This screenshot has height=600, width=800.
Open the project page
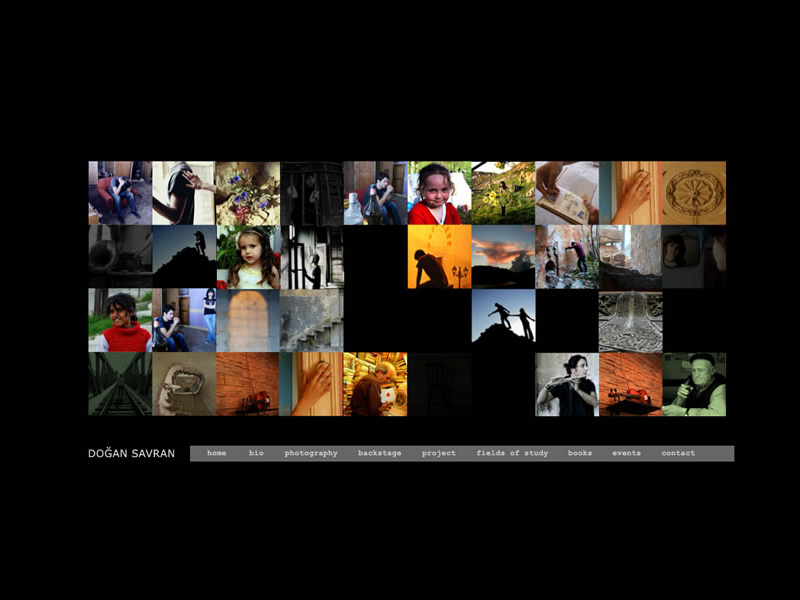point(439,453)
